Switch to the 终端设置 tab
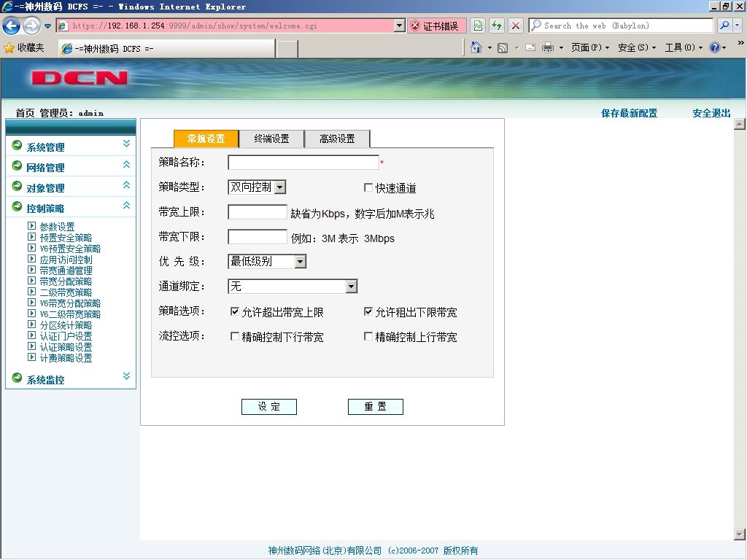 [271, 139]
